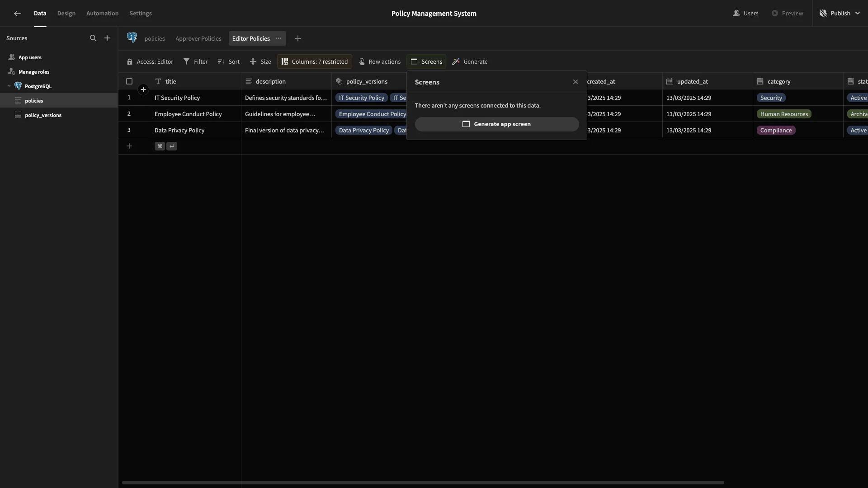Open row Size options
868x488 pixels.
[x=260, y=61]
